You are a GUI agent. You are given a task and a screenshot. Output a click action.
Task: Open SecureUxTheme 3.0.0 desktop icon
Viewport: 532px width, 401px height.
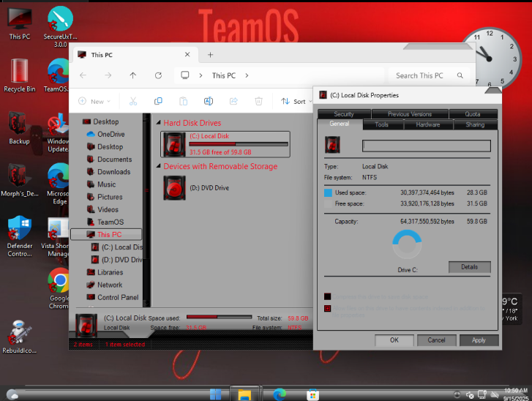point(60,26)
